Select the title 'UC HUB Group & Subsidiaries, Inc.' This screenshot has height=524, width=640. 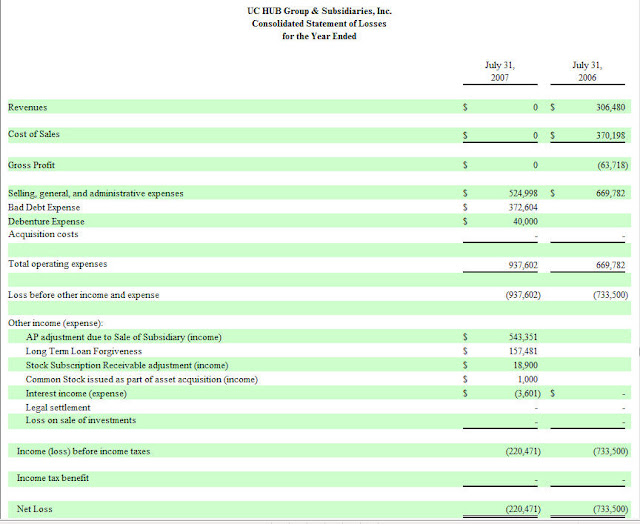(319, 11)
